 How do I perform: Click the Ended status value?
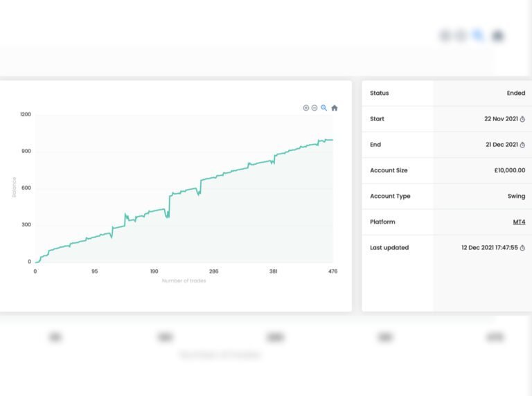(x=515, y=93)
